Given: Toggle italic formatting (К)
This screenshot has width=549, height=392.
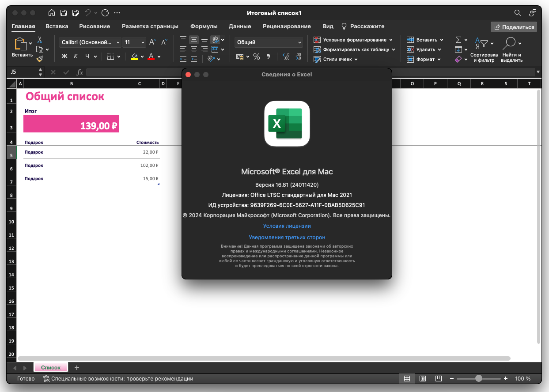Looking at the screenshot, I should click(x=76, y=57).
